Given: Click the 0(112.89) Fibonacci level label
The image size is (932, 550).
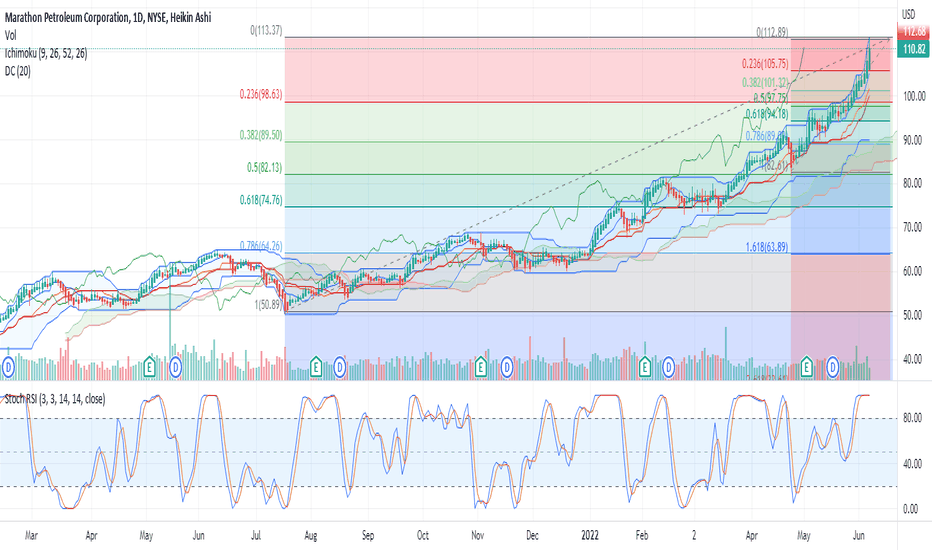Looking at the screenshot, I should (x=772, y=32).
